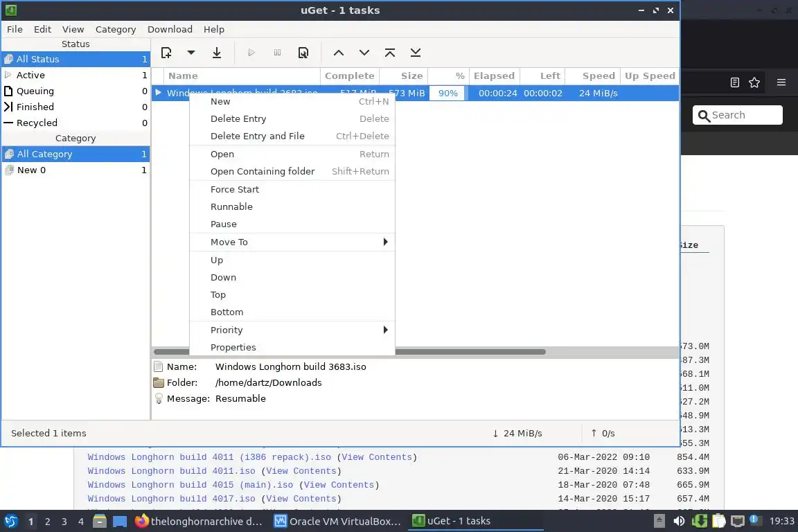Sort by the Elapsed column header

(494, 76)
